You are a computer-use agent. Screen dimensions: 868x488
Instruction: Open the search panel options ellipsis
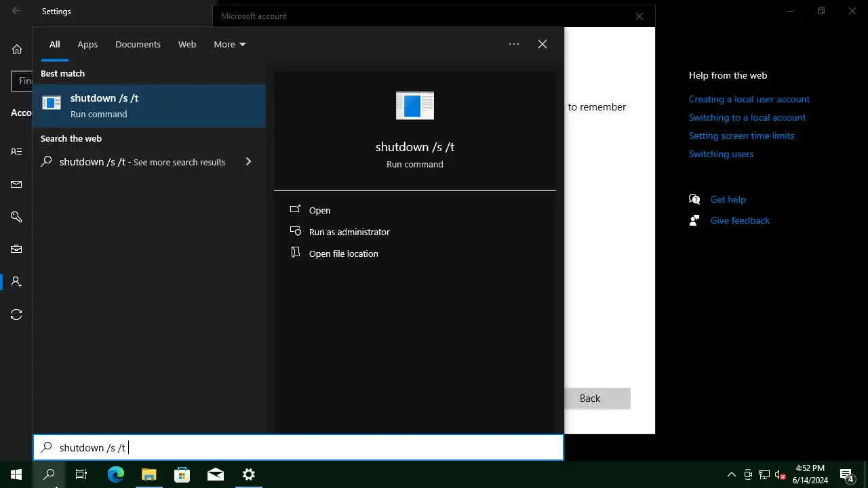(514, 44)
